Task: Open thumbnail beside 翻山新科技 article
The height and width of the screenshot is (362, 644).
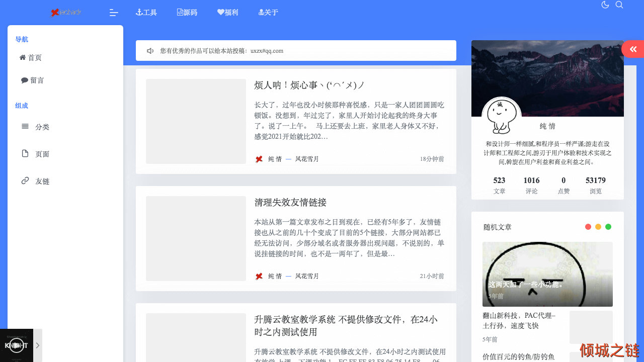Action: 591,327
